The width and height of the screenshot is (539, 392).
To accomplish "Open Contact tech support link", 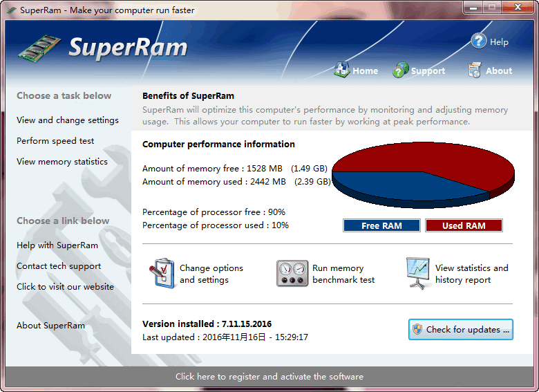I will tap(59, 266).
